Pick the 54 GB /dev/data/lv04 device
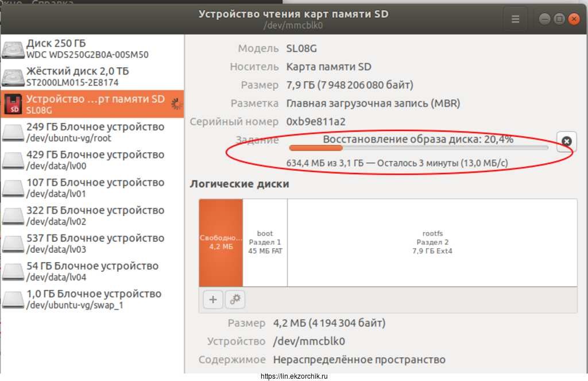The height and width of the screenshot is (381, 588). pyautogui.click(x=92, y=271)
